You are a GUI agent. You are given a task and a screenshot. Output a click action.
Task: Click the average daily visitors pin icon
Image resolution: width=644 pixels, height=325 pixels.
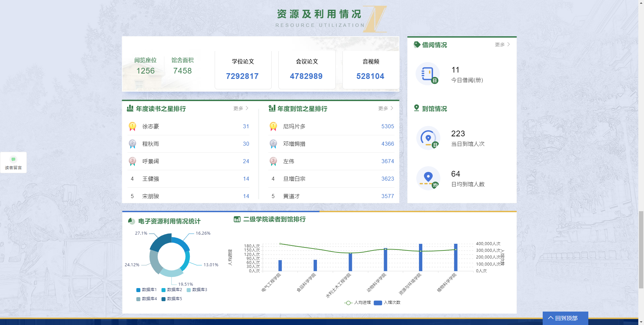click(428, 178)
